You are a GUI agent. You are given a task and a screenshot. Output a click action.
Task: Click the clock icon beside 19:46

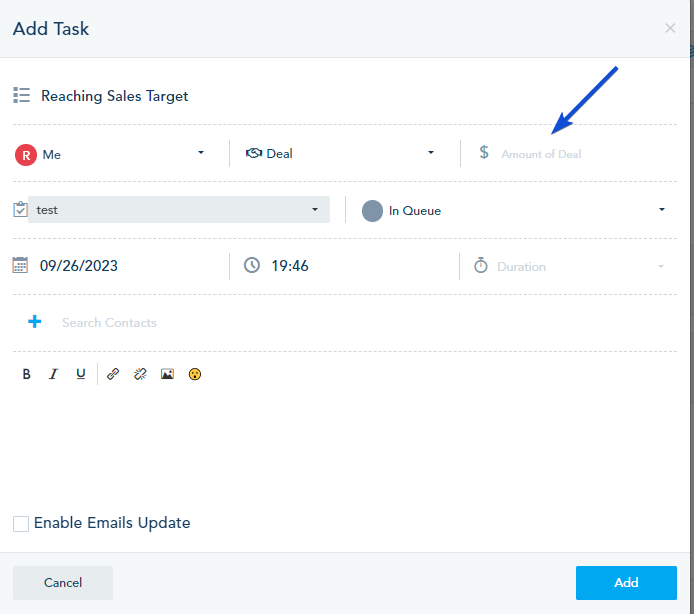click(x=252, y=265)
